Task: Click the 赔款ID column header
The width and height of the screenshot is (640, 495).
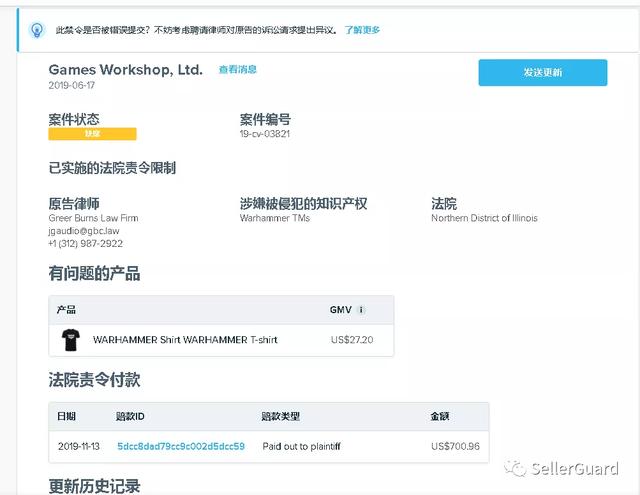Action: [x=130, y=416]
